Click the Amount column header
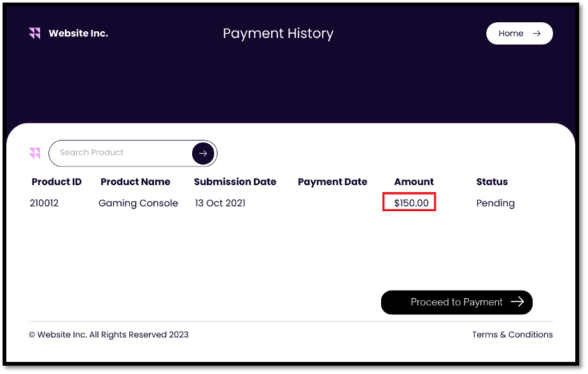 414,182
